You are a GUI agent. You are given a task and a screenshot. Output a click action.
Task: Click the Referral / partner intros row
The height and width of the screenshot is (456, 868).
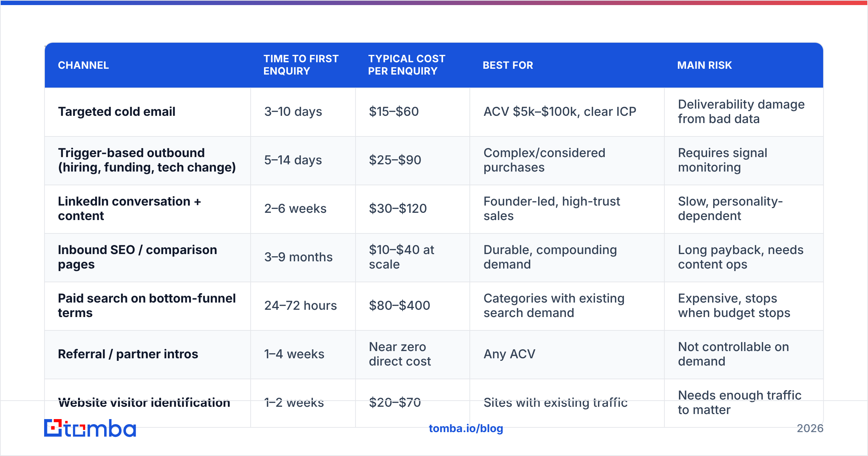[x=434, y=354]
